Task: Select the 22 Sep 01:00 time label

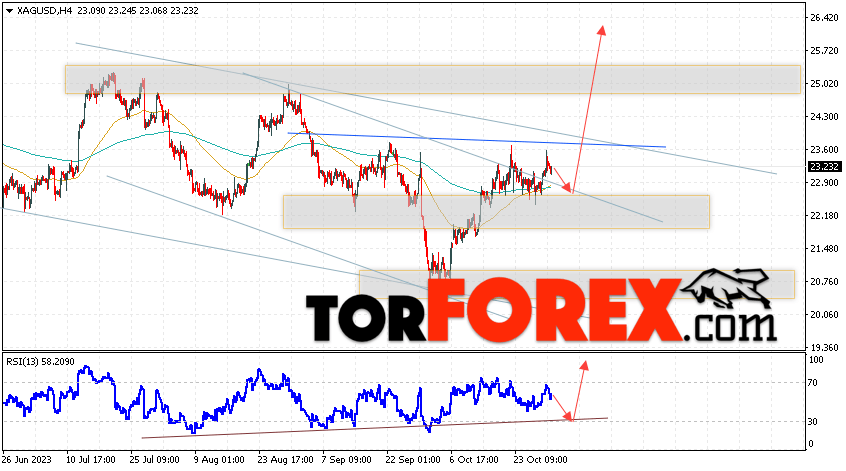Action: click(x=413, y=460)
